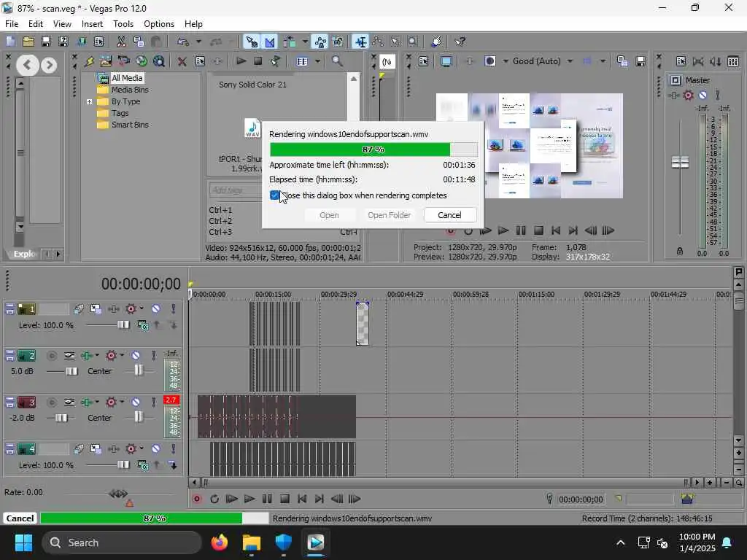Open the Track FX dropdown on track 2

97,355
